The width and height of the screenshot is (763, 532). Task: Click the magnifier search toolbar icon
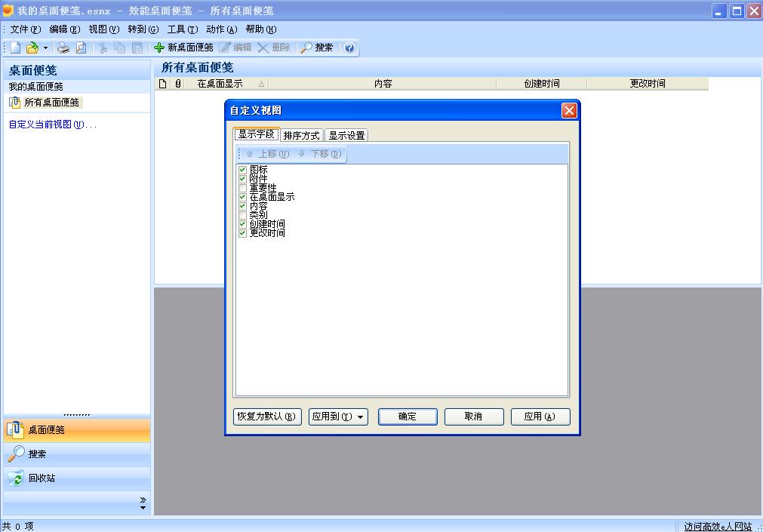[x=306, y=48]
